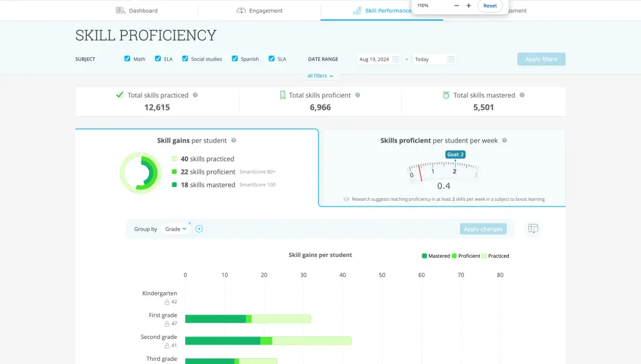Uncheck the ELA subject checkbox
This screenshot has height=364, width=641.
158,59
